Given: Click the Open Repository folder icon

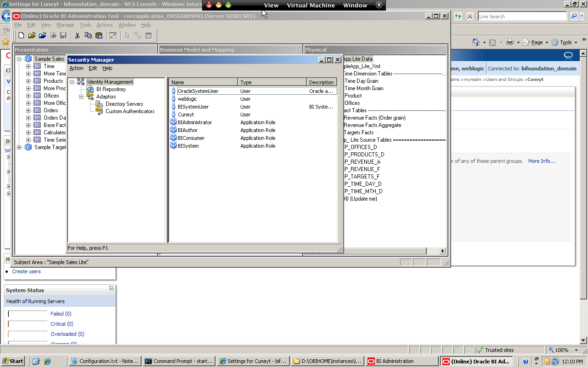Looking at the screenshot, I should (x=31, y=35).
